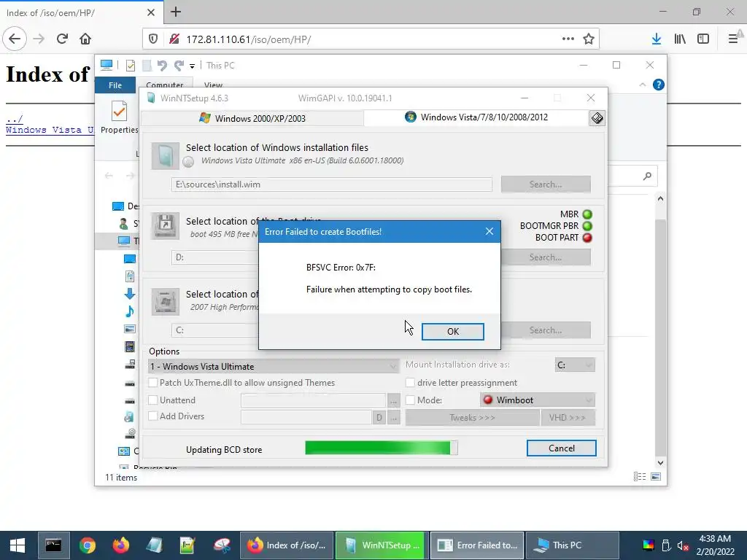Click the Downloads arrow icon in navigation pane
The height and width of the screenshot is (560, 747).
[x=130, y=294]
